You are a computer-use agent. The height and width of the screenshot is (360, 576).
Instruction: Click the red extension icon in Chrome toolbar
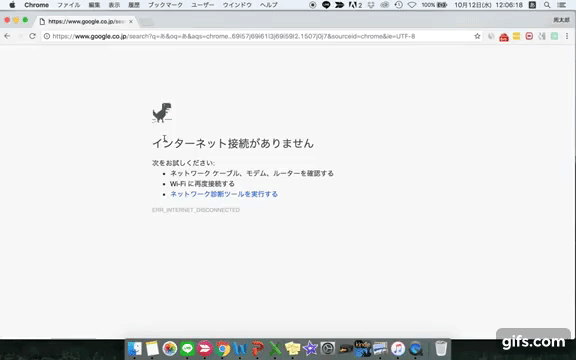(x=504, y=36)
